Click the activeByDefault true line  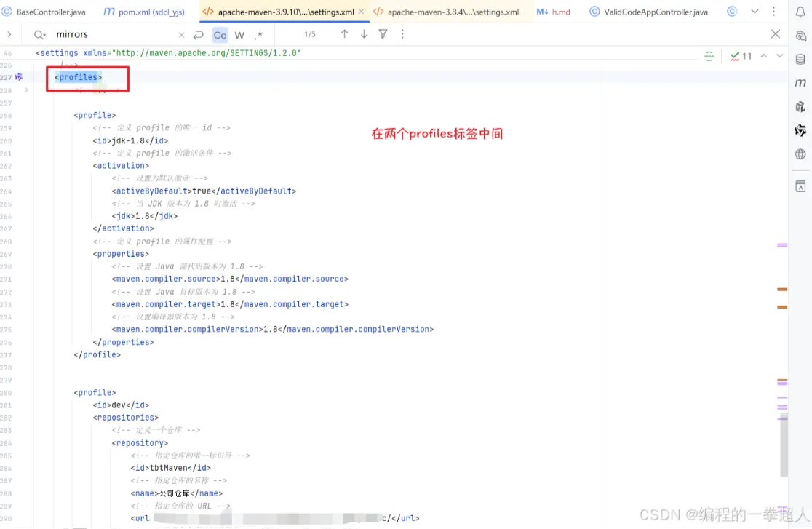(204, 191)
